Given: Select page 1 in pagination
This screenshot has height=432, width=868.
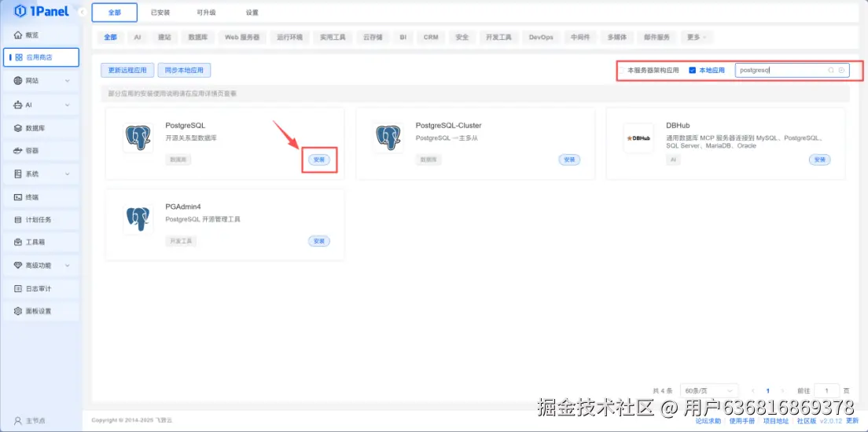Looking at the screenshot, I should tap(768, 390).
